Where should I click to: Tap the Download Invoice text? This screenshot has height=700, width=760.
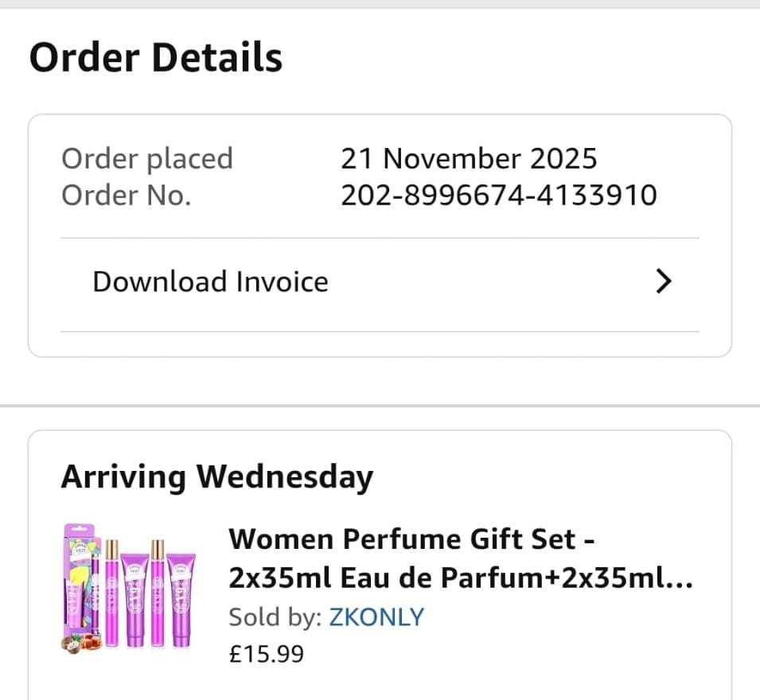point(210,282)
